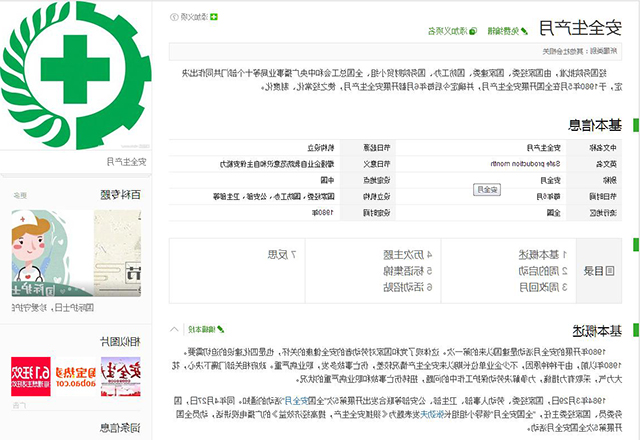Jump to contents entry 5 标语集锦

pyautogui.click(x=407, y=271)
